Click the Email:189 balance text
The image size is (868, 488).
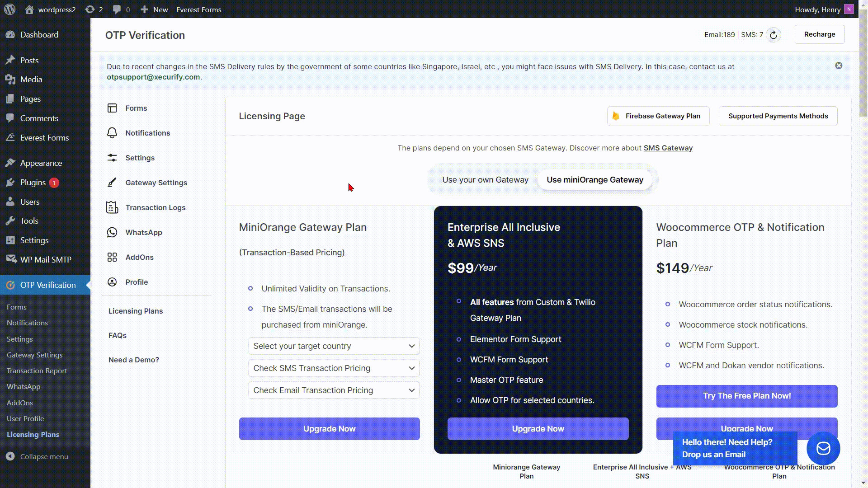pyautogui.click(x=719, y=35)
